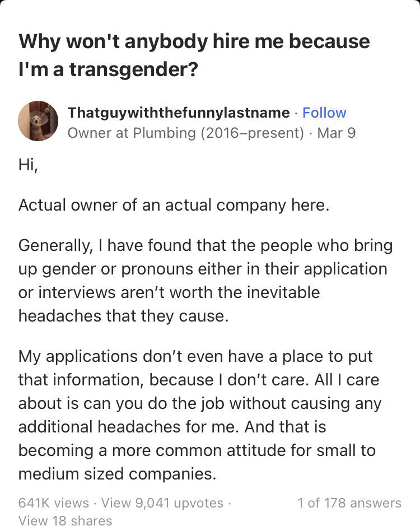Open the question title about hiring
The image size is (420, 526).
194,56
